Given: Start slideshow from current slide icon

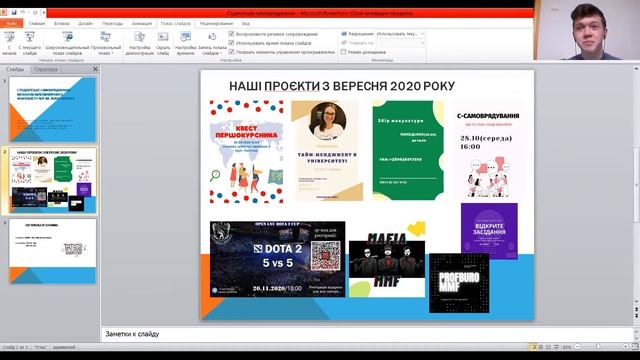Looking at the screenshot, I should (x=30, y=38).
